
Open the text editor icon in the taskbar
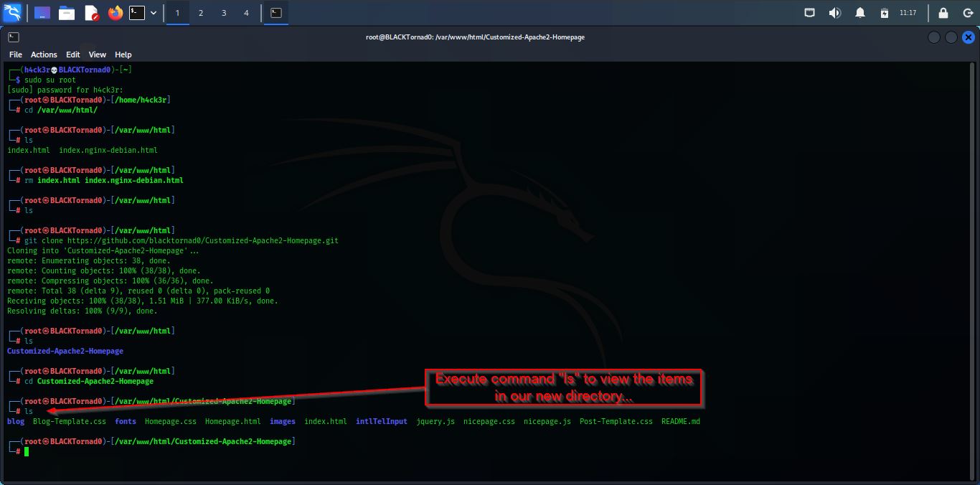click(90, 12)
